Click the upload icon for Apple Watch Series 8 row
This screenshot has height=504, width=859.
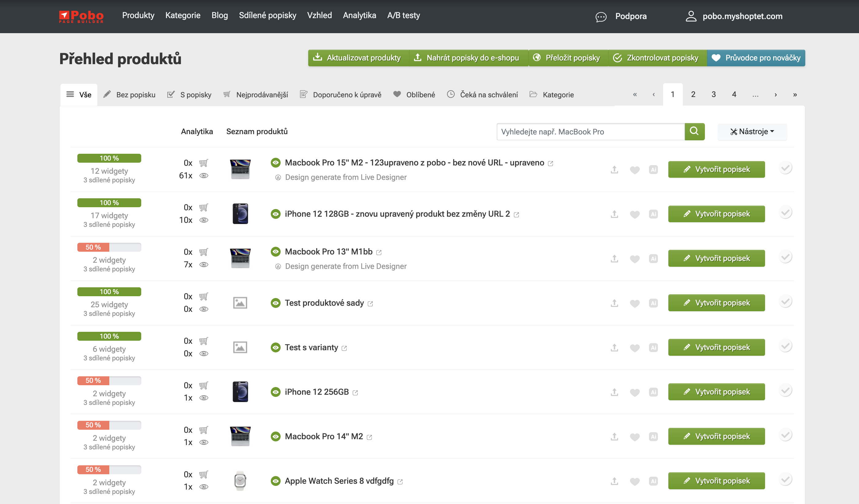pos(614,481)
